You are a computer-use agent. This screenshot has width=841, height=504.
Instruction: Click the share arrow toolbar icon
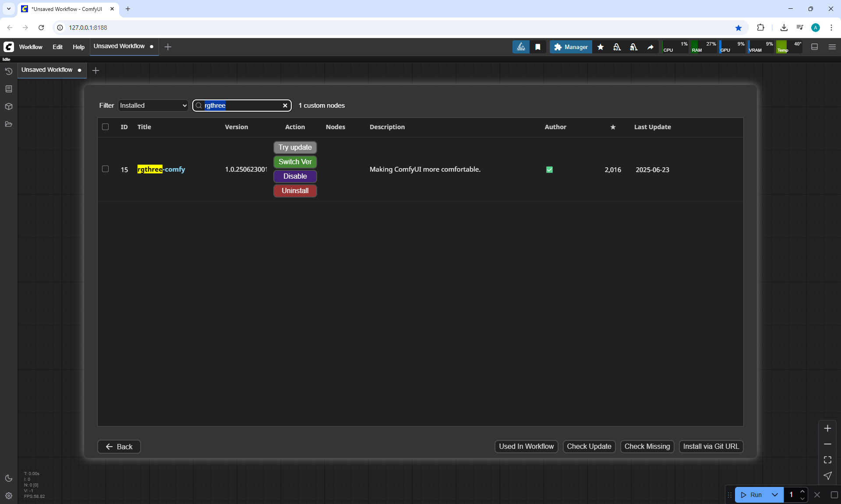650,47
